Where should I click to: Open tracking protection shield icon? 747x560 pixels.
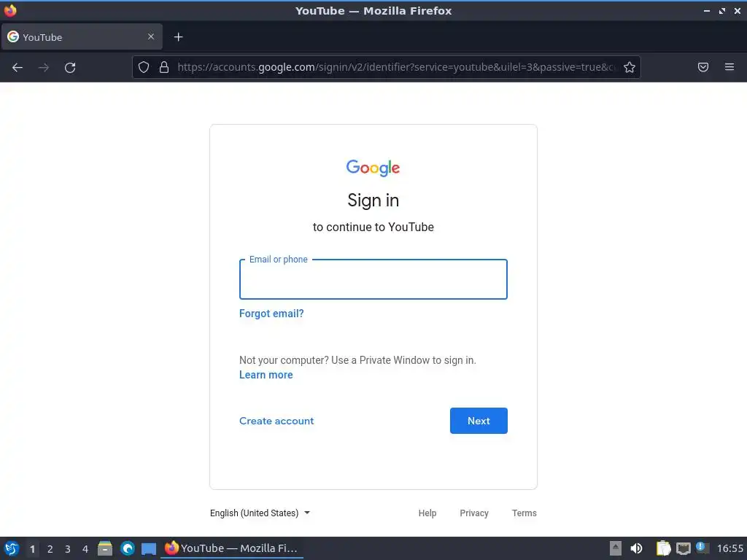pos(144,67)
